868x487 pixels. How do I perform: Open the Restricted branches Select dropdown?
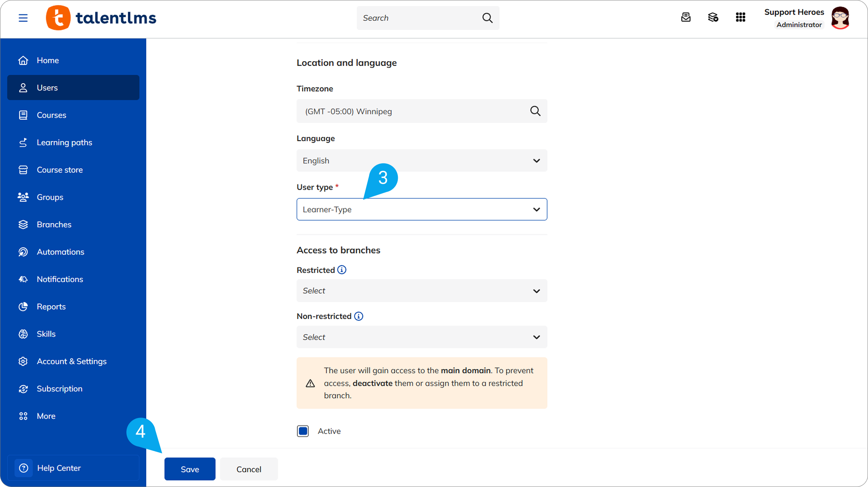click(x=422, y=291)
